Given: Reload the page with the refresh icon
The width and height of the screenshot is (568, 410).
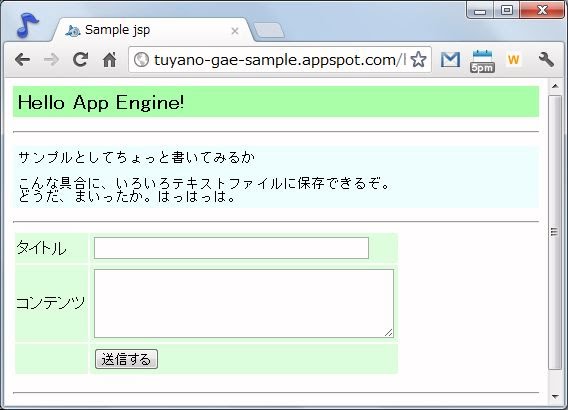Looking at the screenshot, I should pyautogui.click(x=80, y=60).
